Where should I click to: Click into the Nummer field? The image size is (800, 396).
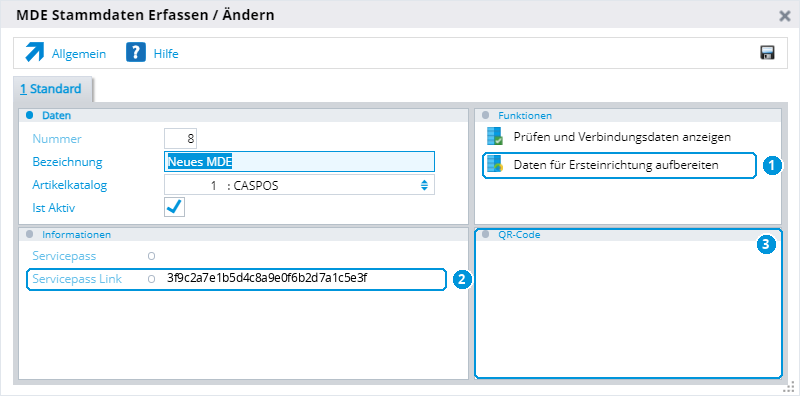[x=181, y=139]
